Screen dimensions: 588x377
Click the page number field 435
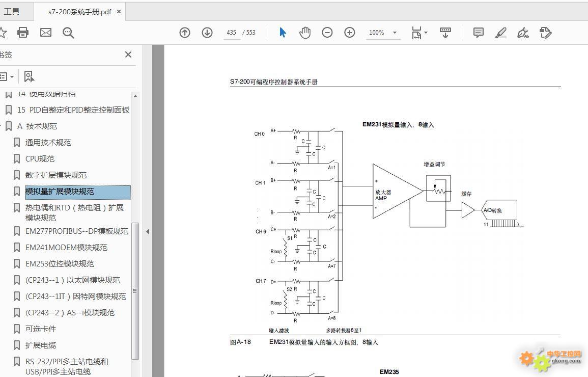231,33
